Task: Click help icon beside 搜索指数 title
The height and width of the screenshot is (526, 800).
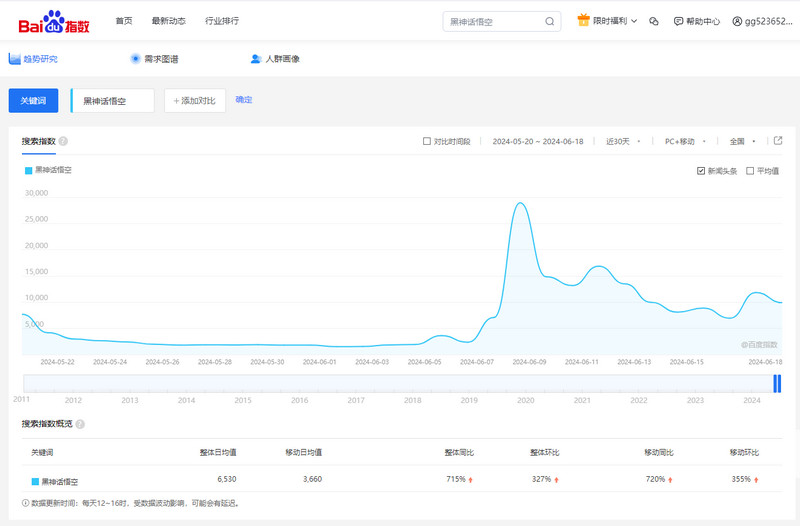Action: (x=63, y=141)
